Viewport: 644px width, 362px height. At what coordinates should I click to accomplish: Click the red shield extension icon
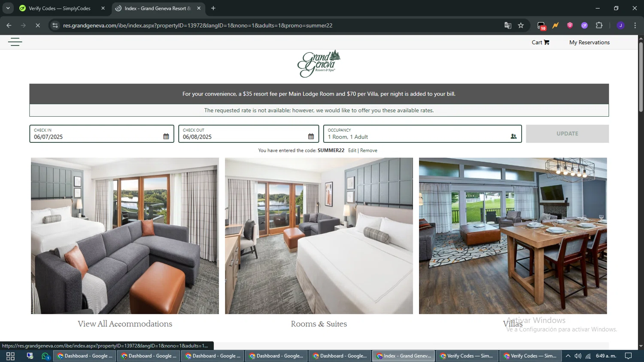[570, 25]
